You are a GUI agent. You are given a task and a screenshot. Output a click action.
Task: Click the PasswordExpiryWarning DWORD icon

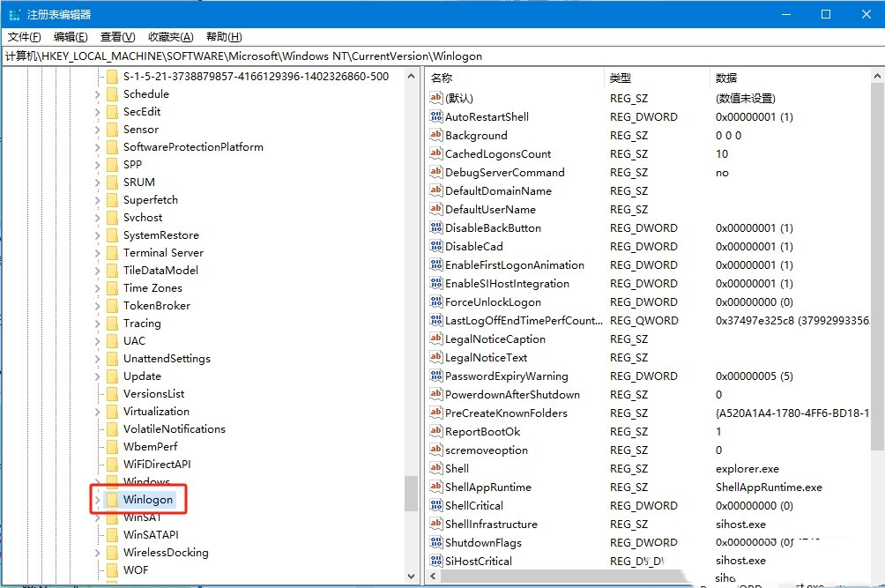tap(435, 376)
